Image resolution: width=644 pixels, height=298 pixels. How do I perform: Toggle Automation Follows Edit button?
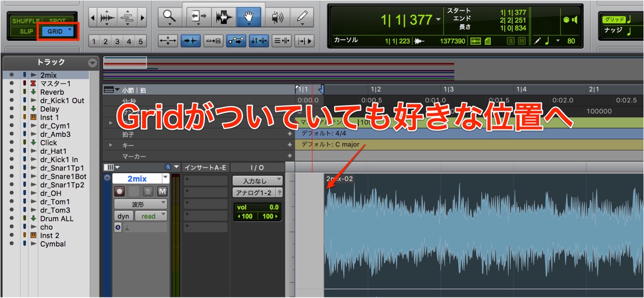(236, 41)
